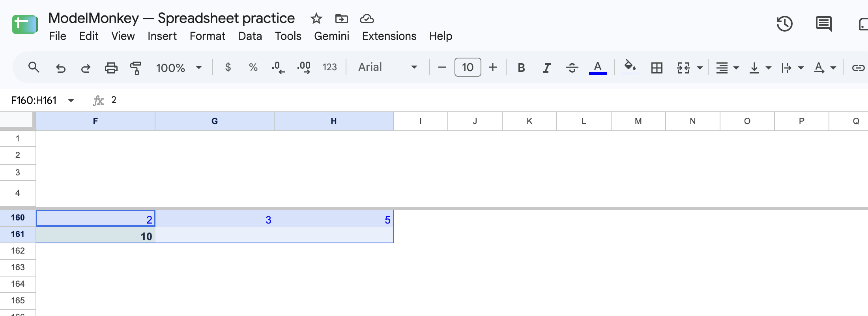Screen dimensions: 868x316
Task: Format as currency with dollar icon
Action: 228,68
